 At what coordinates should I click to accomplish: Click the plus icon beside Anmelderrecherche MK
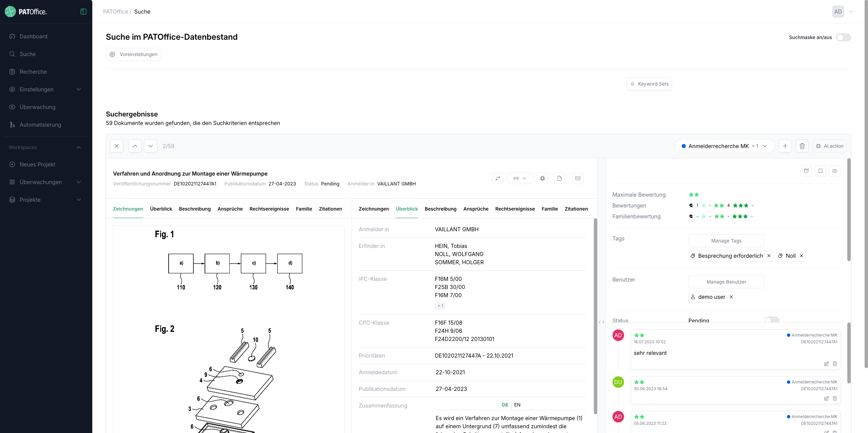click(785, 146)
